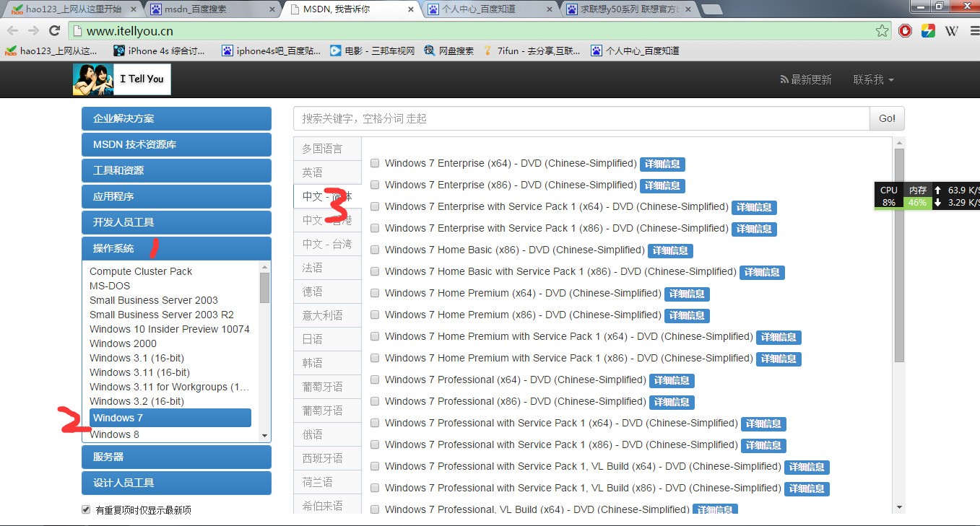Open hao123 bookmark in bookmarks bar

[x=51, y=51]
